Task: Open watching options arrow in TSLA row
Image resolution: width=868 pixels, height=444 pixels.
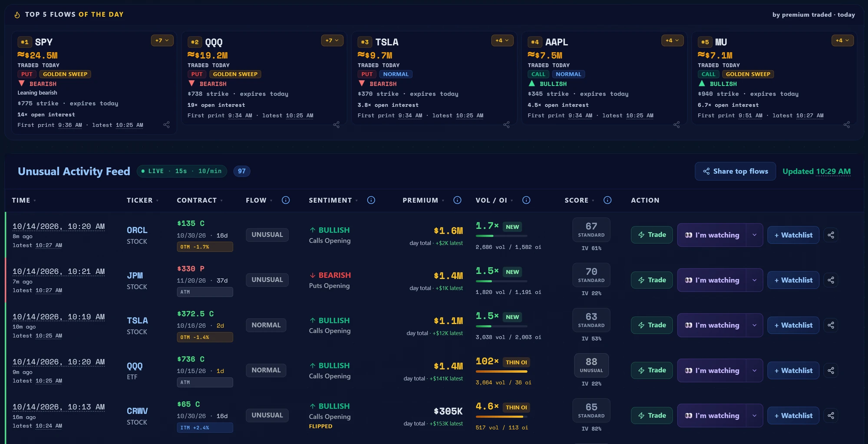Action: [x=755, y=325]
